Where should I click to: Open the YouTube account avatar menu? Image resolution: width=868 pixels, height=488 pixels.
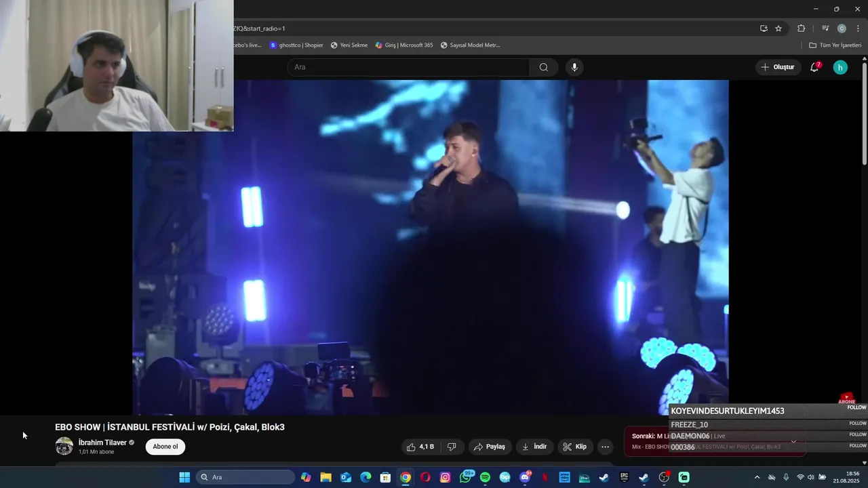point(840,67)
